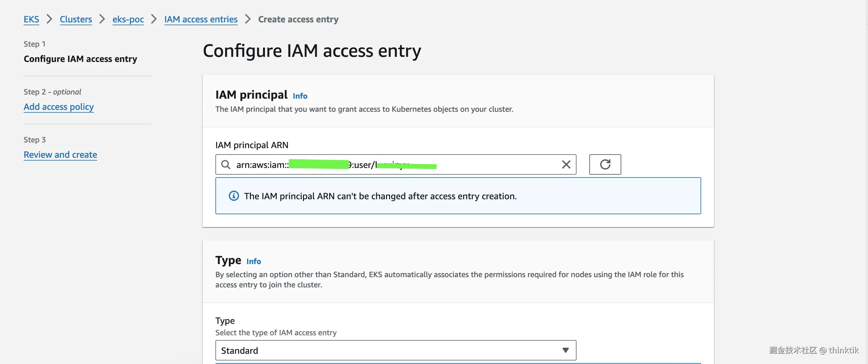The height and width of the screenshot is (364, 868).
Task: Click the search magnifier icon in ARN field
Action: coord(225,165)
